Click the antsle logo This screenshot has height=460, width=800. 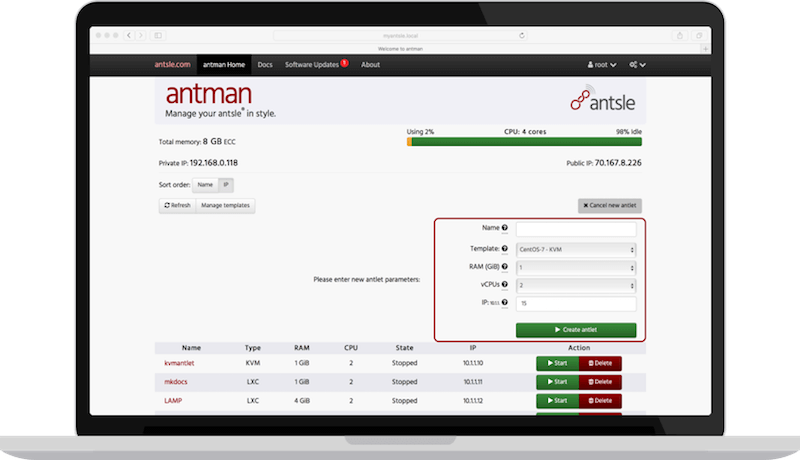(x=603, y=99)
